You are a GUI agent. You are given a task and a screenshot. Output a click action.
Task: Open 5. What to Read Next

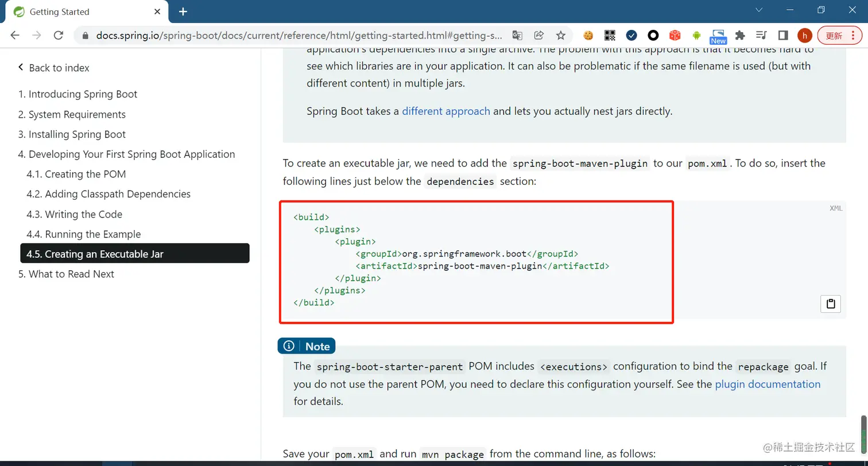[x=66, y=274]
